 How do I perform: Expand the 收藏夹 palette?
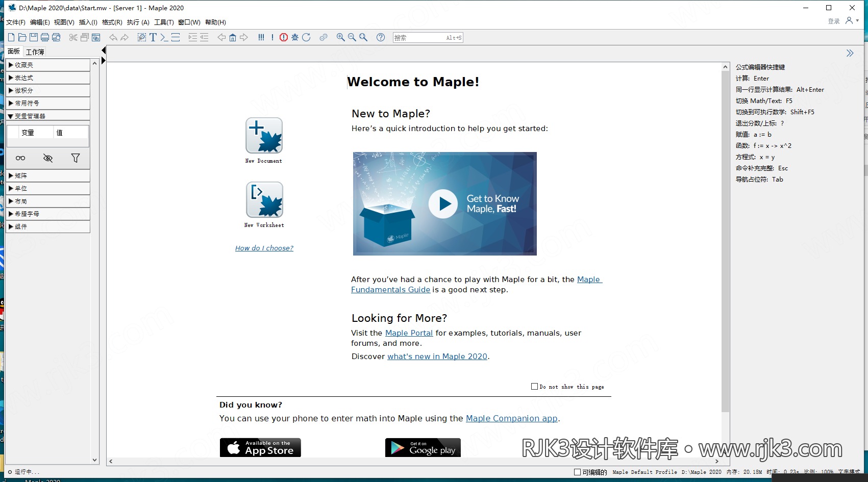pyautogui.click(x=48, y=65)
